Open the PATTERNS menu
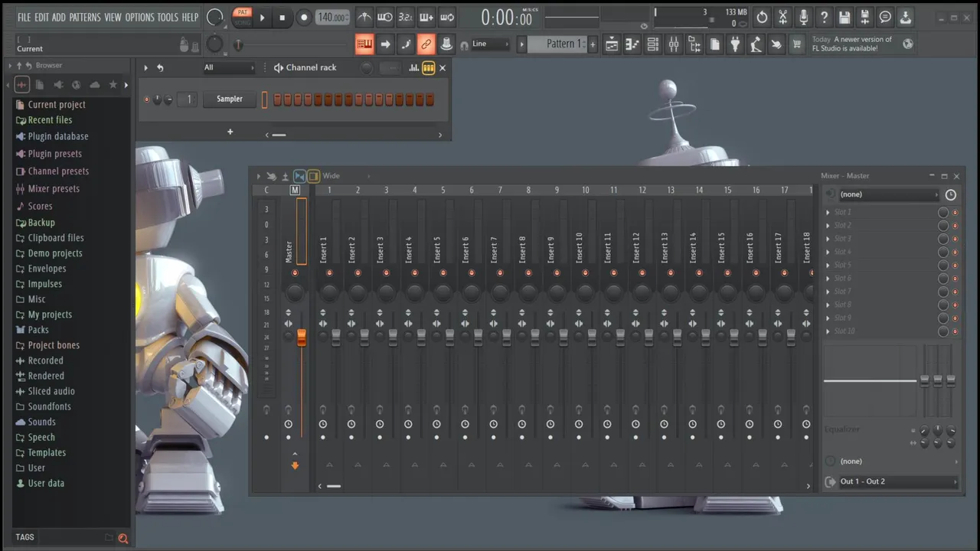 [84, 17]
